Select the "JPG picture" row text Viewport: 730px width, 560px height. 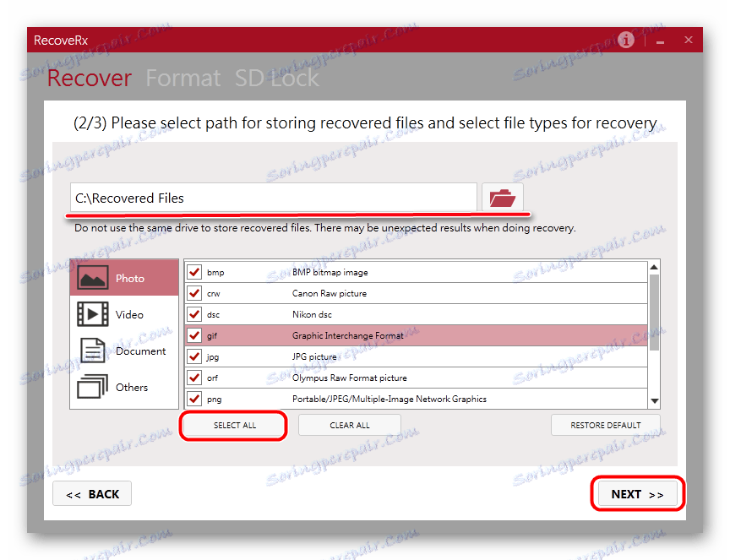pos(314,356)
